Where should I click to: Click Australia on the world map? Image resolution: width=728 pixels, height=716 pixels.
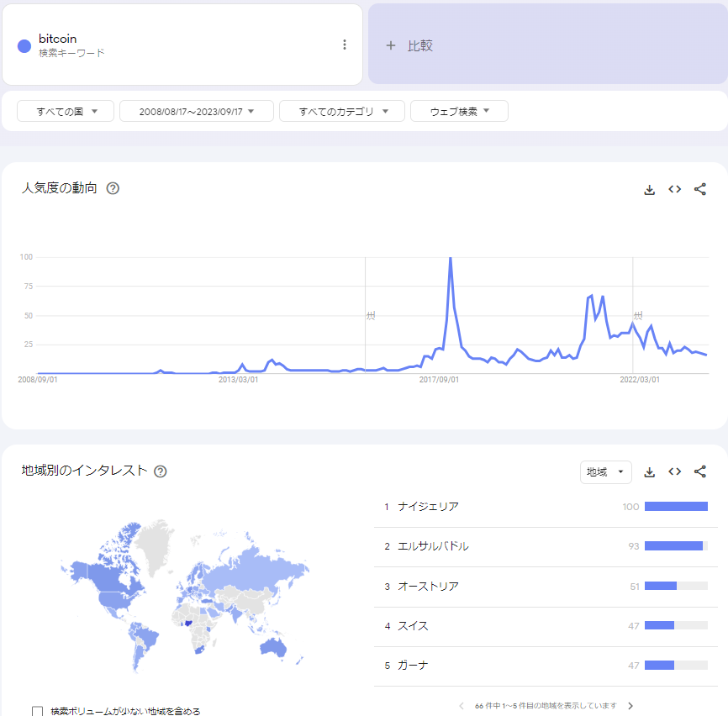click(272, 646)
